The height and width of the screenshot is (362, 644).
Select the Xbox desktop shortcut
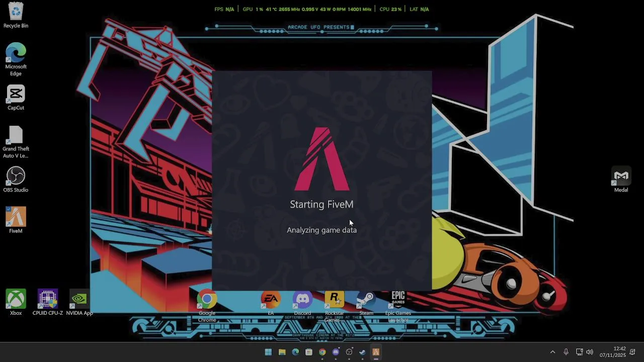(16, 302)
